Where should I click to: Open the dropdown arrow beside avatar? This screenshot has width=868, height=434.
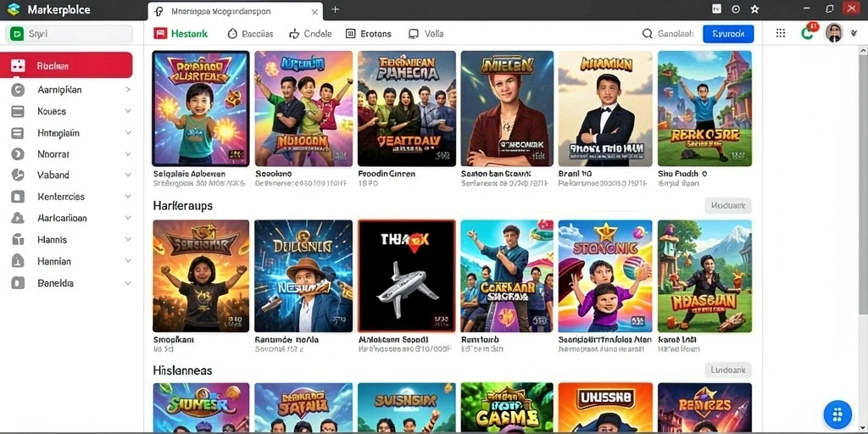(854, 33)
